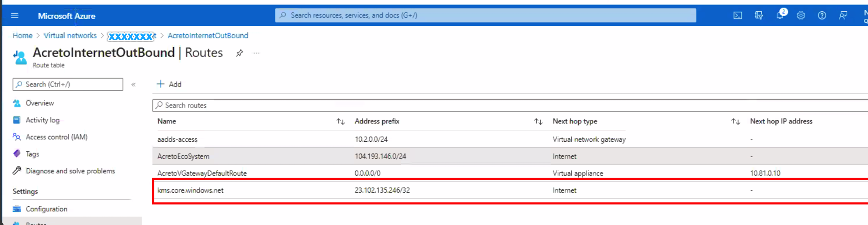The image size is (868, 225).
Task: Click address prefix 10.2.0.0/24
Action: [371, 139]
